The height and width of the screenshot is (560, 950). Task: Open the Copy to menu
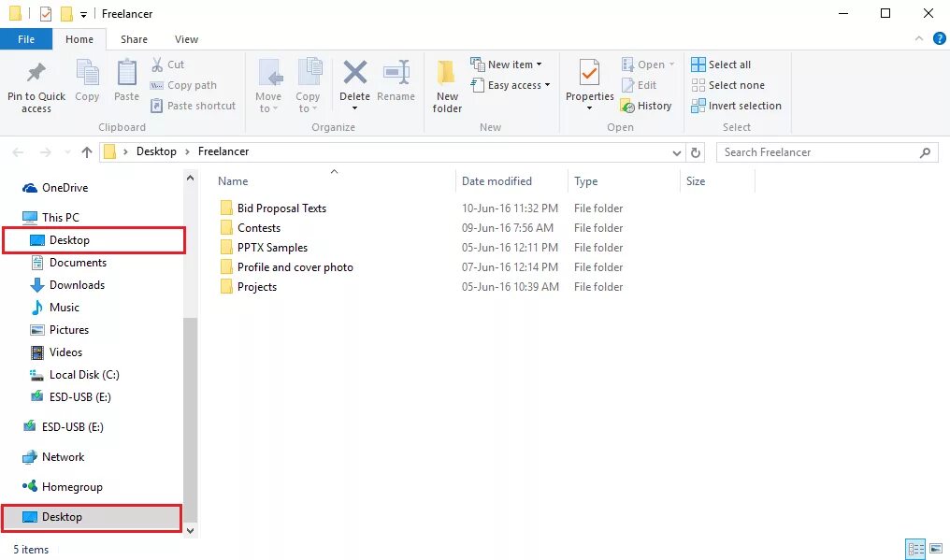pos(308,86)
